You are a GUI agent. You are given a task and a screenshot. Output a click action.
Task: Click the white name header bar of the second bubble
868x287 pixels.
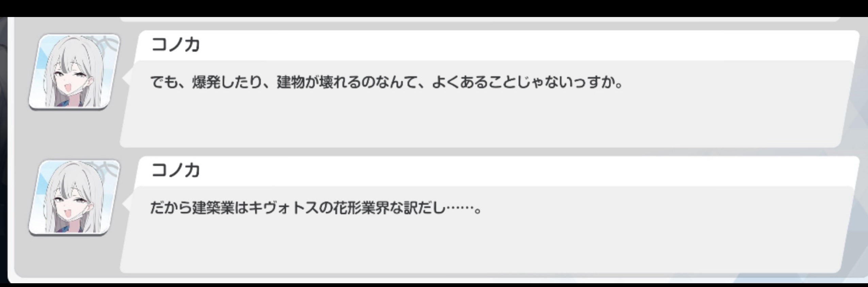click(497, 171)
